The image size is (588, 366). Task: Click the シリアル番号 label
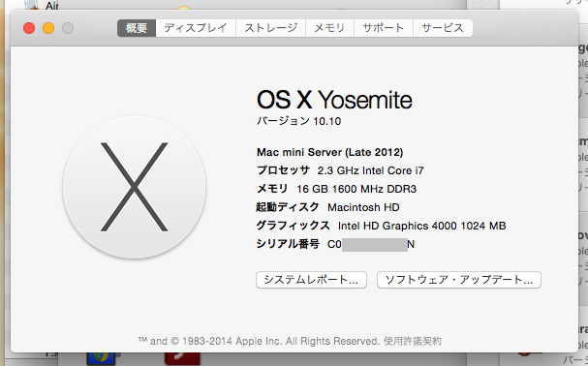(x=288, y=244)
